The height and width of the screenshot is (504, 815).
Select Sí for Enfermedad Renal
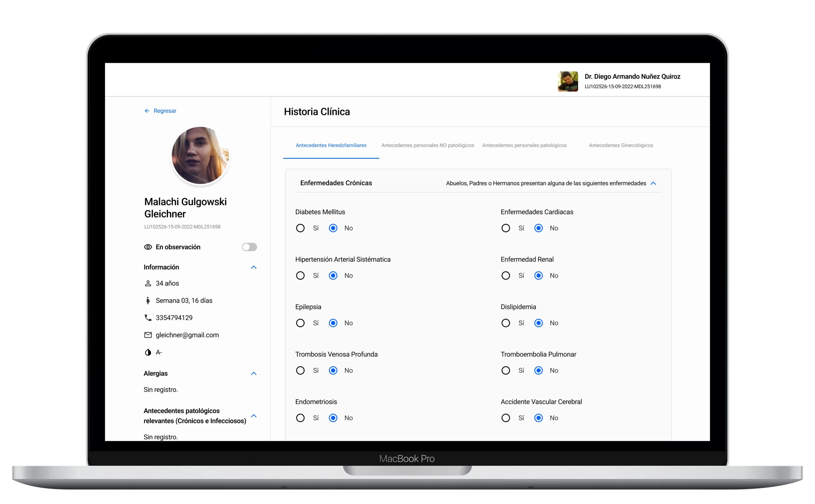(506, 275)
